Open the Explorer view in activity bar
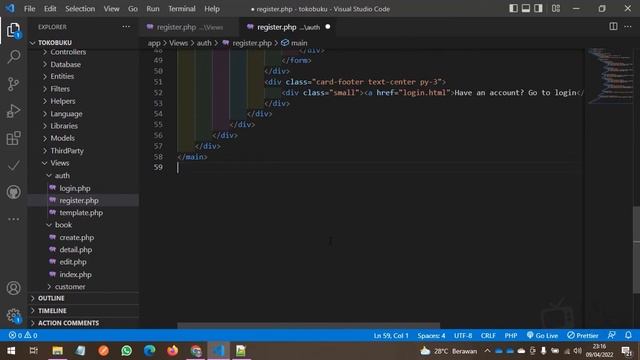Screen dimensions: 640x360 [x=13, y=30]
